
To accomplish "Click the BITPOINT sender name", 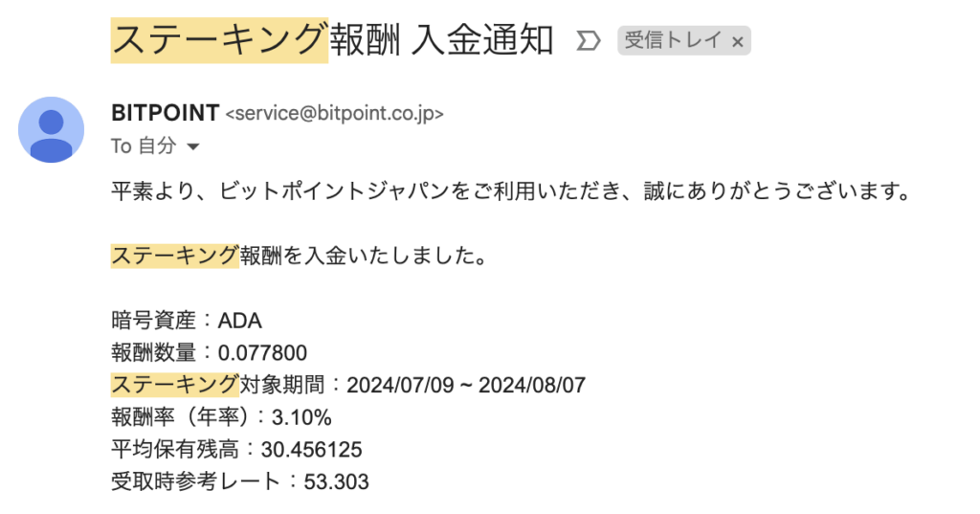I will tap(165, 113).
